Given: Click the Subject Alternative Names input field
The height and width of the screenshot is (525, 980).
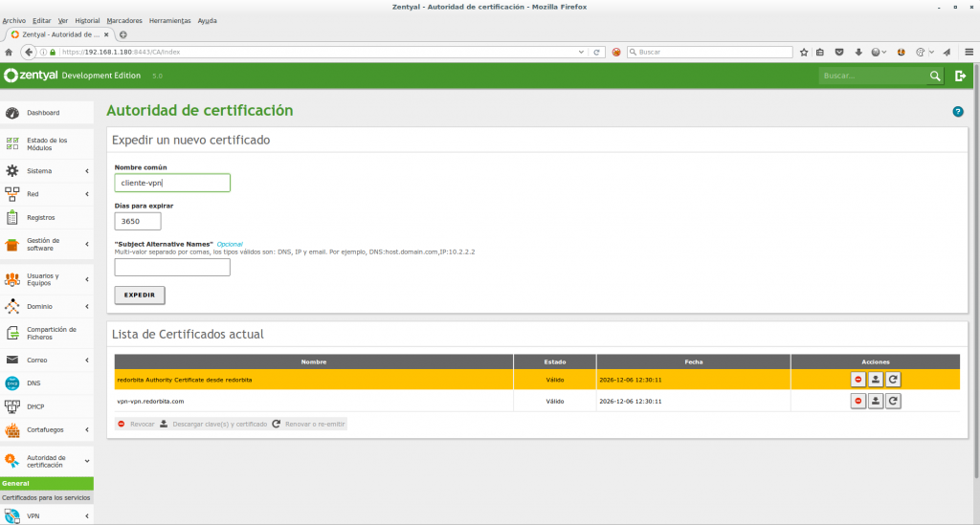Looking at the screenshot, I should coord(172,268).
